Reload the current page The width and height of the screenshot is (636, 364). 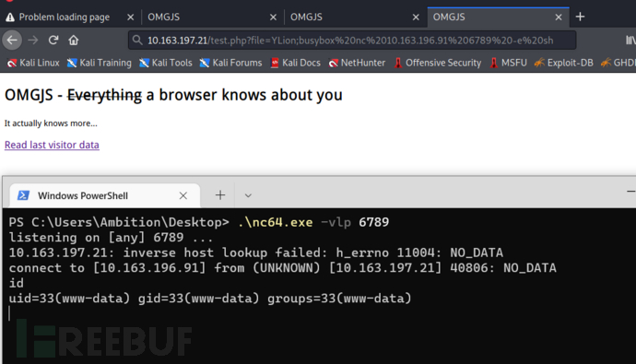click(x=53, y=41)
